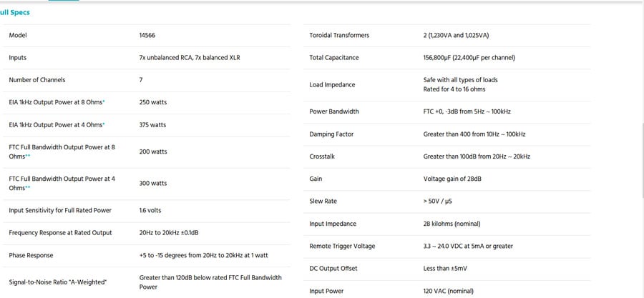This screenshot has height=298, width=644.
Task: Click the Phase Response label
Action: tap(31, 255)
